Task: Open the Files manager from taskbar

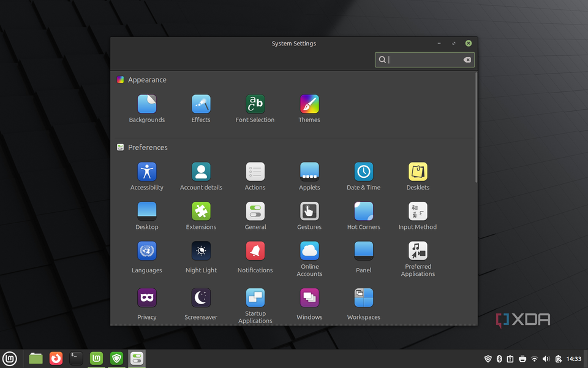Action: (x=36, y=359)
